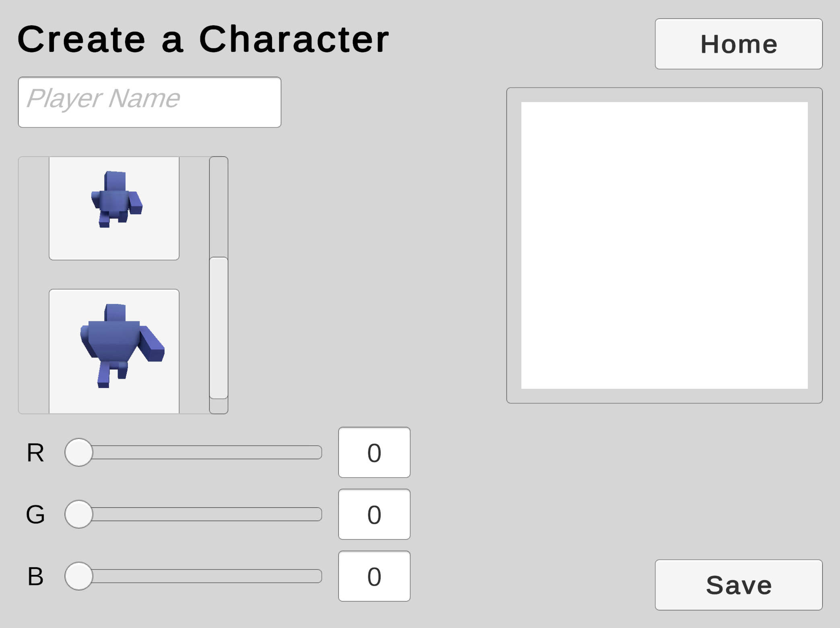Viewport: 840px width, 628px height.
Task: Click the white character preview panel
Action: coord(664,245)
